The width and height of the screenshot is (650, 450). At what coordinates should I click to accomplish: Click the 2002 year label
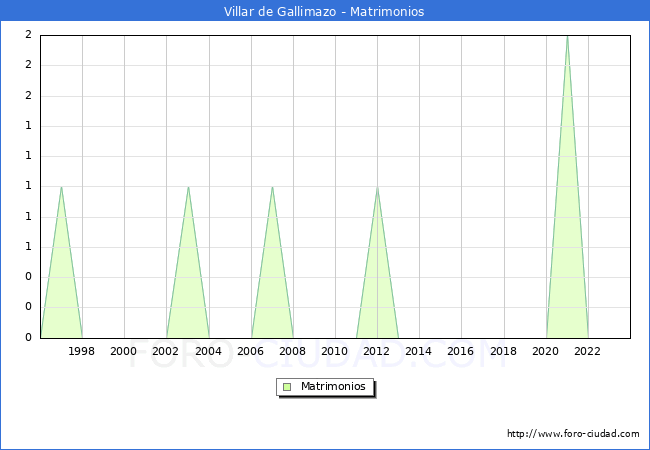[x=166, y=351]
